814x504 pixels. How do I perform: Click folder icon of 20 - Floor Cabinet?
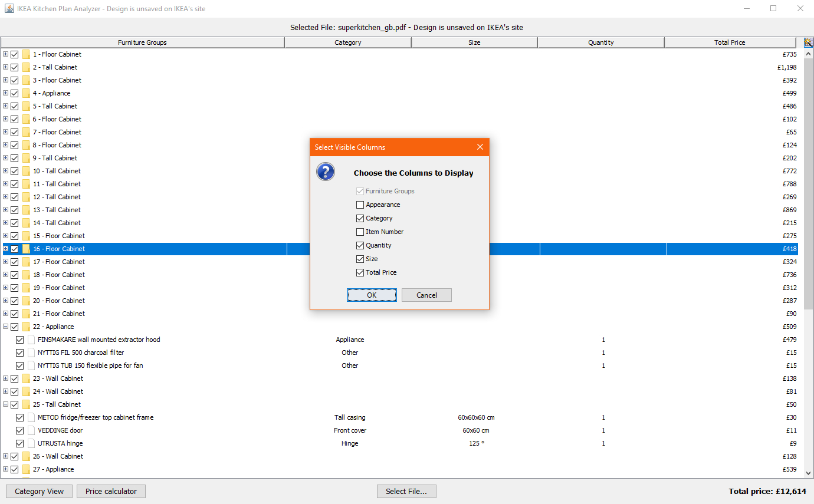[26, 301]
